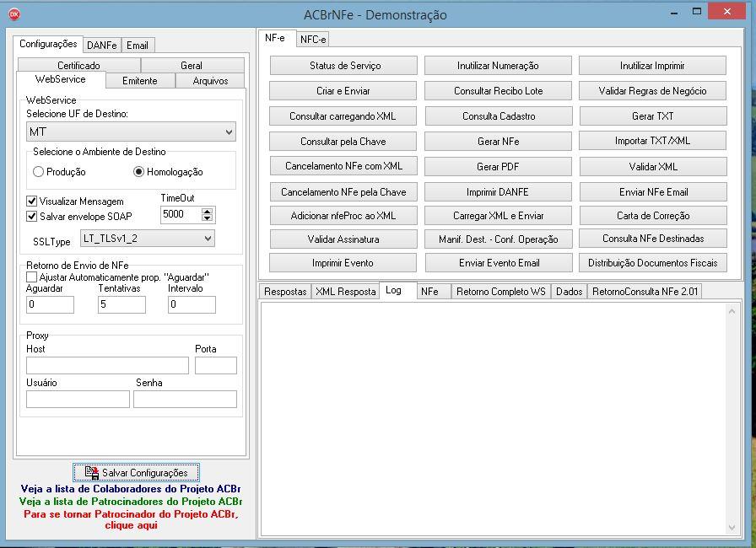Screen dimensions: 756x548
Task: Open the Dados tab
Action: click(570, 292)
